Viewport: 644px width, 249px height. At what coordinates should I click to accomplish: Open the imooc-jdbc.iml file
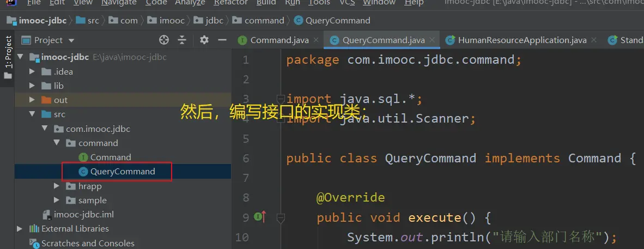(x=83, y=214)
